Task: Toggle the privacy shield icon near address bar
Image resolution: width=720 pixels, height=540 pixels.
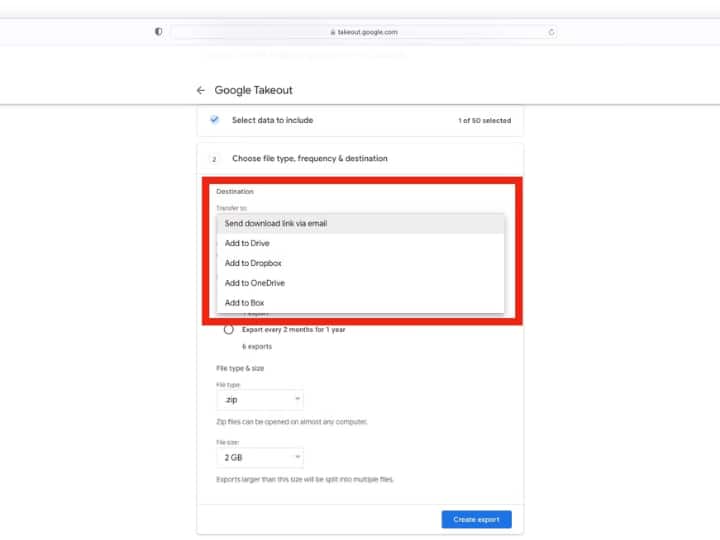Action: [x=158, y=32]
